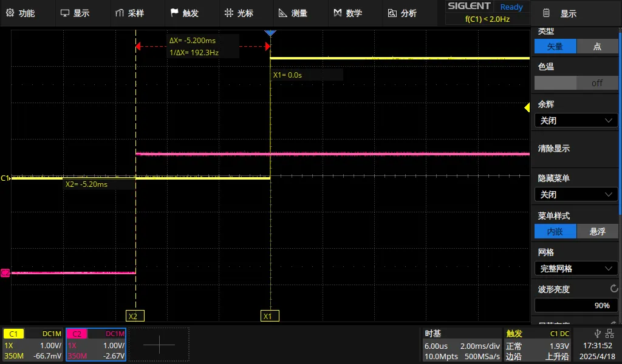Viewport: 622px width, 364px height.
Task: Open the 测量 measure menu
Action: 293,13
